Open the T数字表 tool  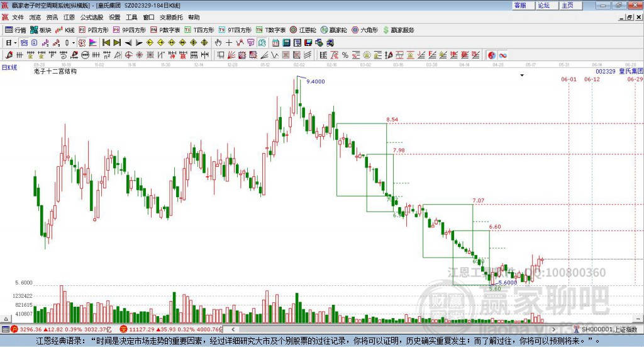(270, 30)
